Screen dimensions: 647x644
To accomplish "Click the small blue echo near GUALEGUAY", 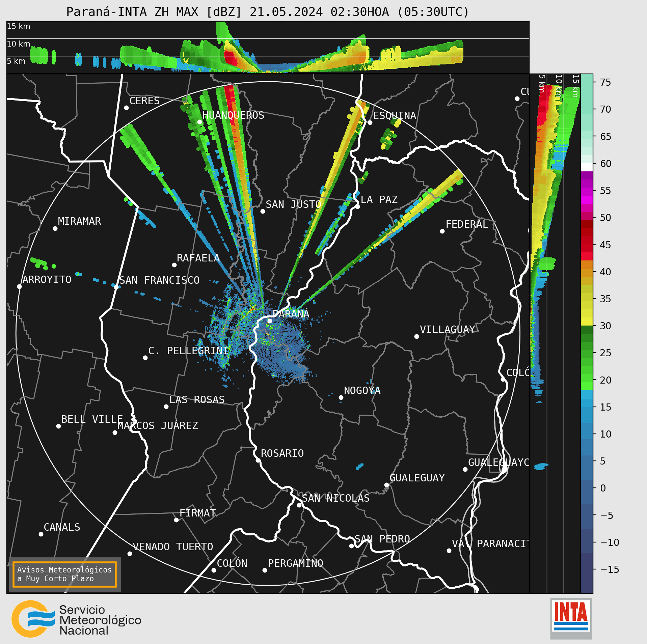I will (359, 466).
